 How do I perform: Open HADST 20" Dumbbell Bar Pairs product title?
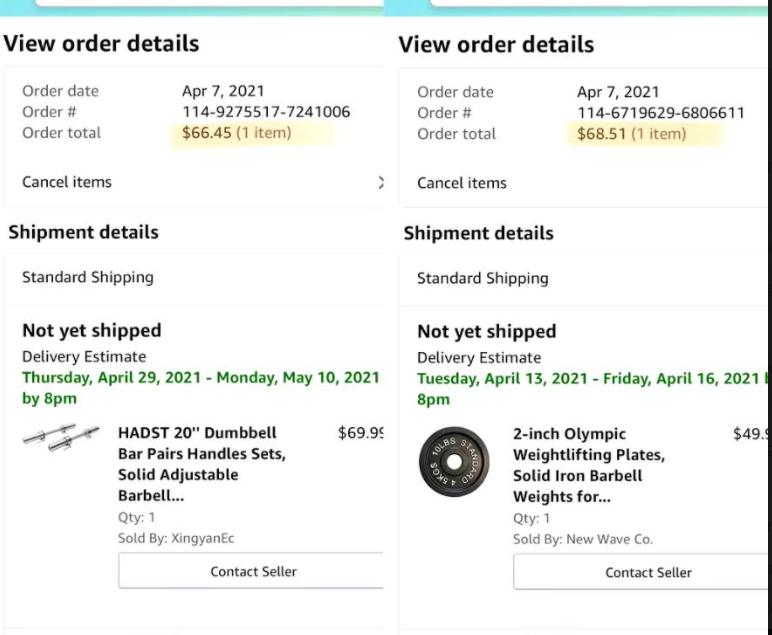[x=202, y=464]
